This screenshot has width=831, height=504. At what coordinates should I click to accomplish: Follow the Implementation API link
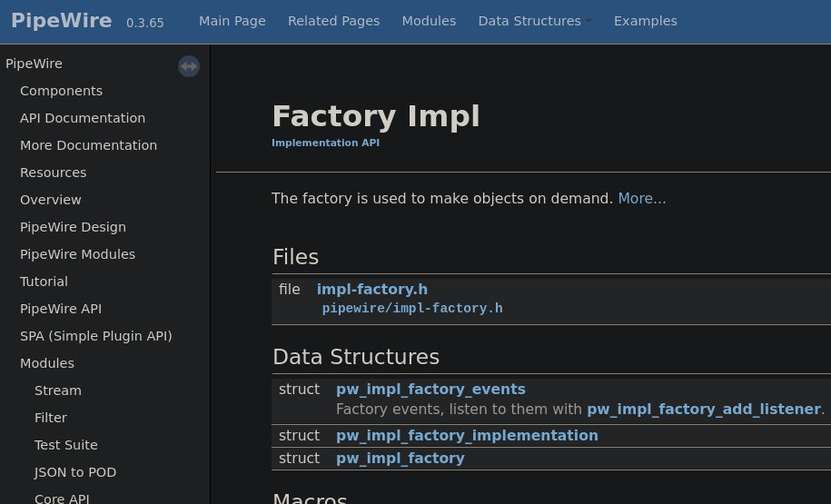pyautogui.click(x=325, y=143)
